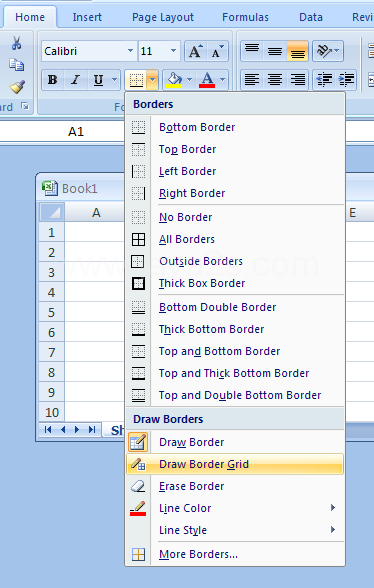Increase font size with Grow Font icon
This screenshot has width=374, height=588.
point(195,51)
